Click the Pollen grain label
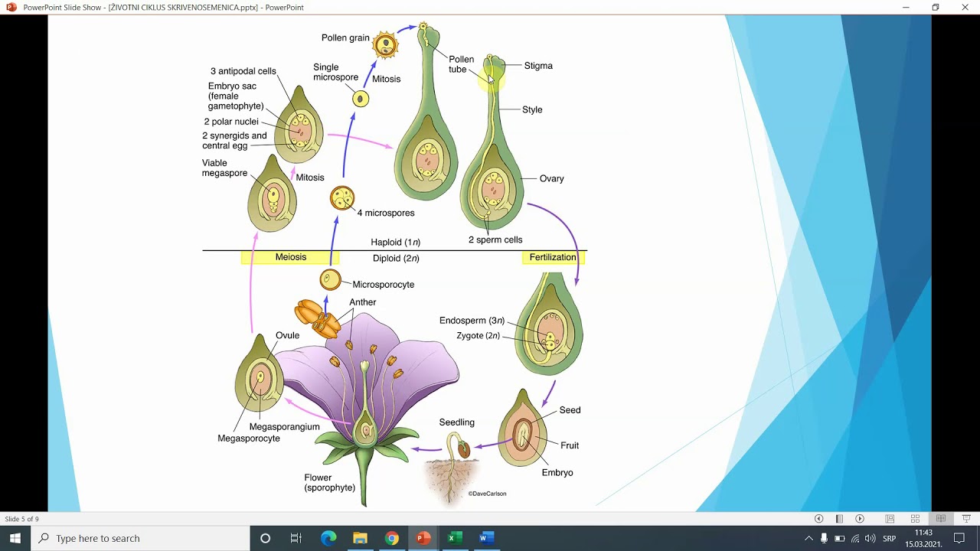This screenshot has height=551, width=980. (x=345, y=37)
